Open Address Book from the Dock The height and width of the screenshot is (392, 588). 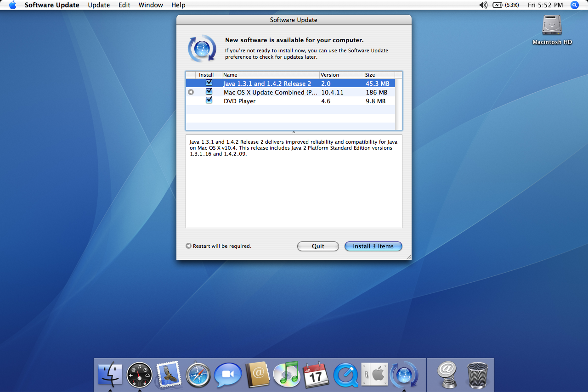pos(257,375)
